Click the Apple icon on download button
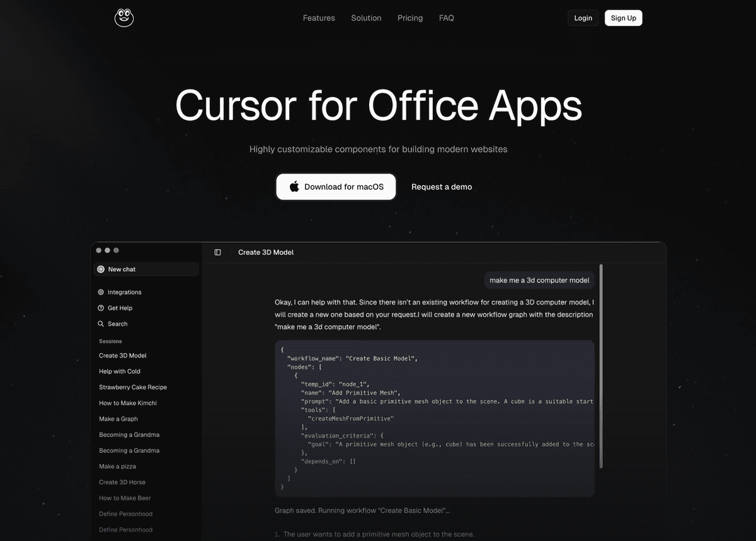 [x=294, y=187]
